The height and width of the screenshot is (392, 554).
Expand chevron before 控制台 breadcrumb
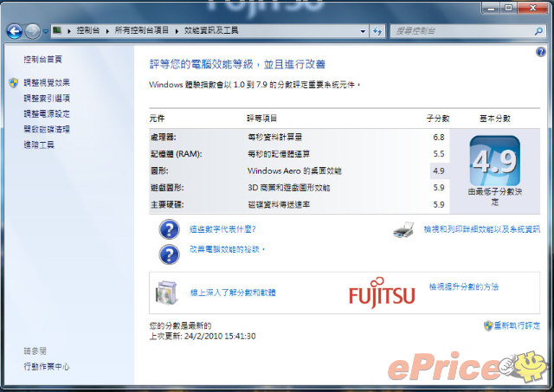(x=69, y=31)
